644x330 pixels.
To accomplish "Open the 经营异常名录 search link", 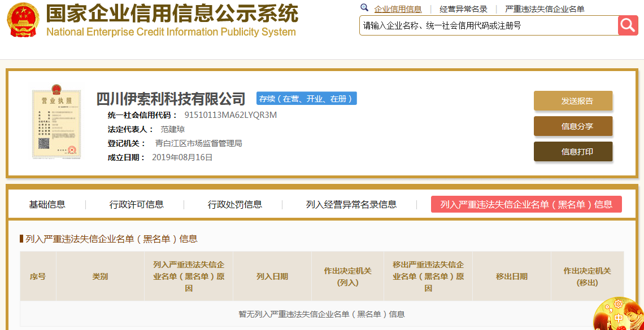I will coord(463,9).
